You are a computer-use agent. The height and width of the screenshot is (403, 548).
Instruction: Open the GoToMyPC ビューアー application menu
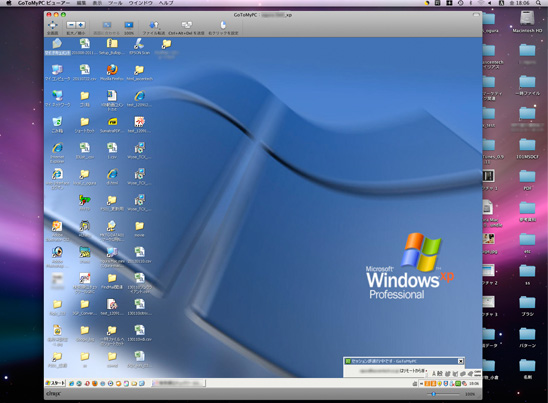point(44,3)
